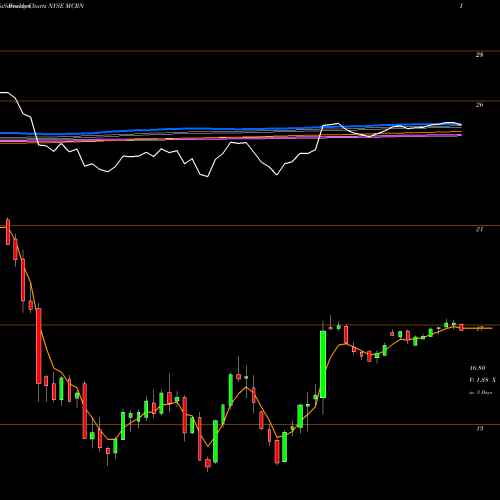Click the "15" price axis label

tap(479, 429)
